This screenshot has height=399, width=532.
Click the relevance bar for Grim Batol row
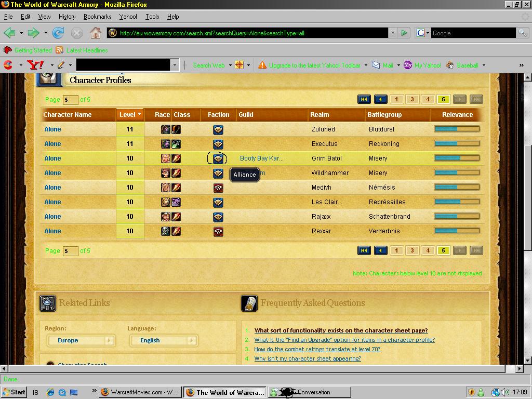[457, 158]
